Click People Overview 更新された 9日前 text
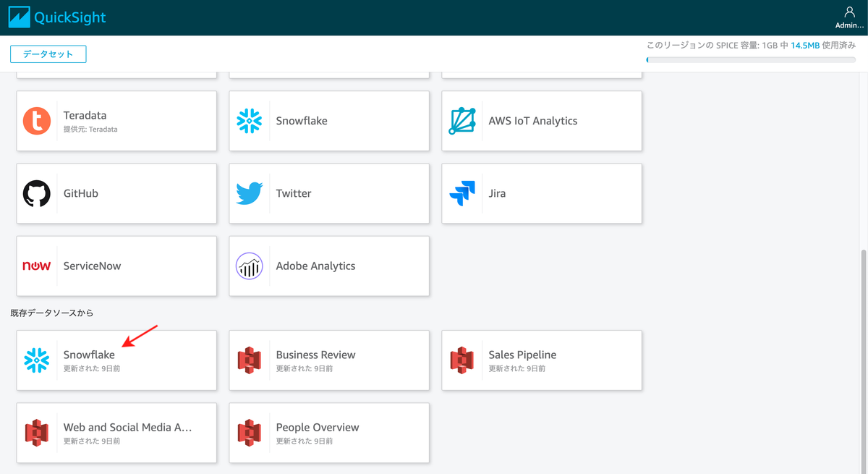 305,441
